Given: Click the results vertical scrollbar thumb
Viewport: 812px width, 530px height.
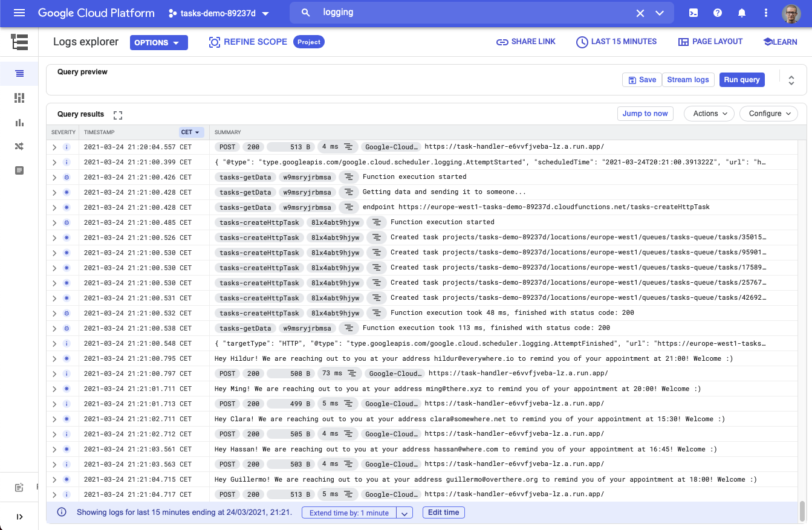Looking at the screenshot, I should (x=802, y=511).
